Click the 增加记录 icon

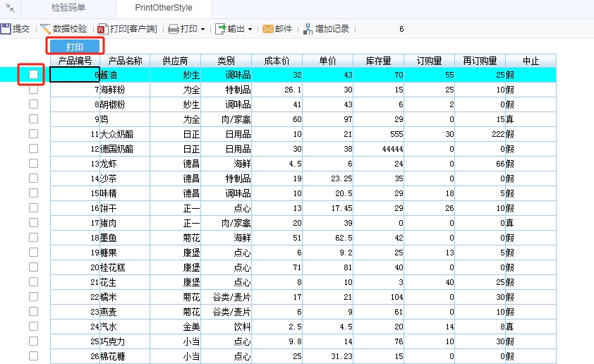tap(308, 29)
